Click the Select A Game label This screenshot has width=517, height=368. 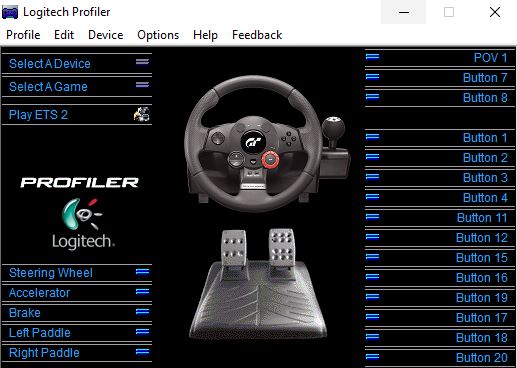[x=48, y=87]
